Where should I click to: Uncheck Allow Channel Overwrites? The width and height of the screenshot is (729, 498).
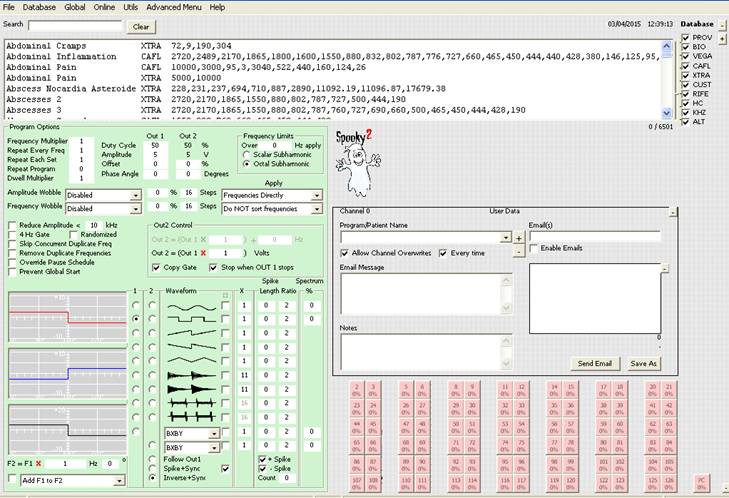pyautogui.click(x=345, y=253)
